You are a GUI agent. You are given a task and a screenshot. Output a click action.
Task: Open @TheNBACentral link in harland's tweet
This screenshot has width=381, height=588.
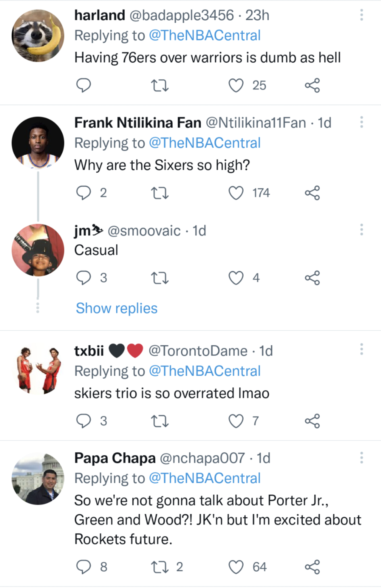[205, 36]
